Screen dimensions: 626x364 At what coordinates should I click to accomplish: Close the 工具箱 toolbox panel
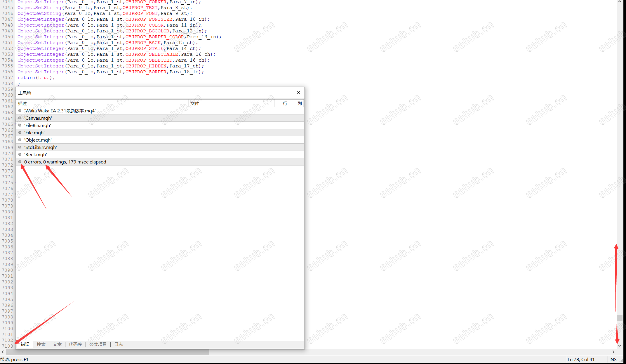click(x=298, y=93)
